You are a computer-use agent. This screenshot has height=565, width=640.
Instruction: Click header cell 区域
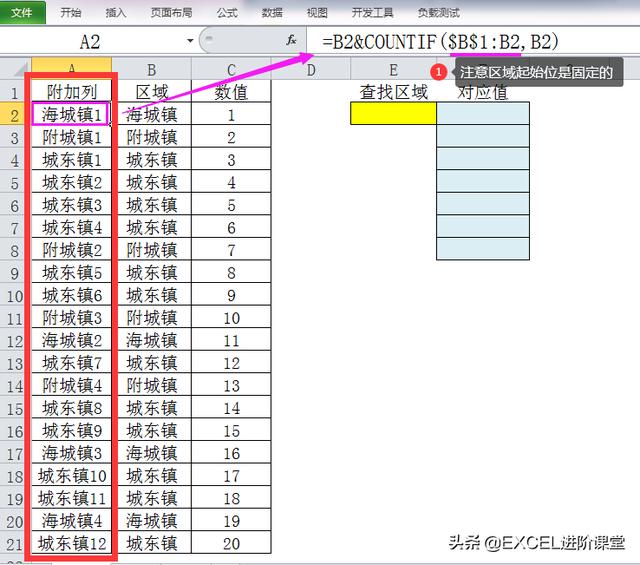pyautogui.click(x=151, y=92)
